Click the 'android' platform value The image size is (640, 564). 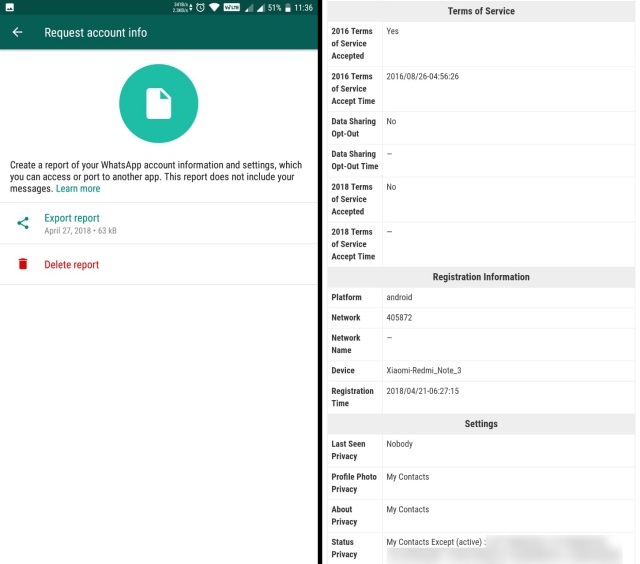[399, 297]
